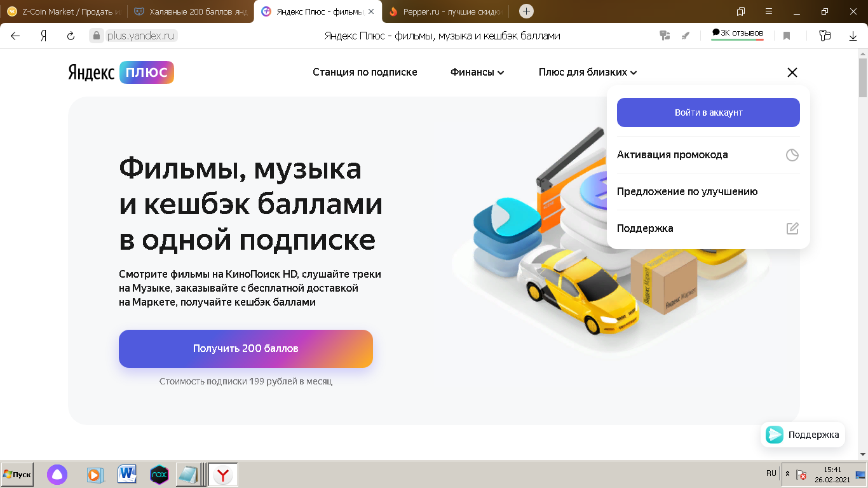
Task: Select Активация промокода menu item
Action: pos(709,155)
